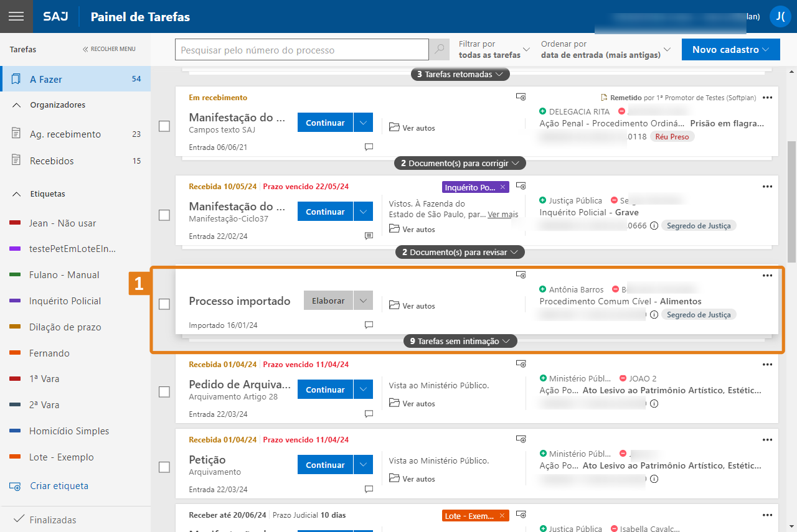
Task: Click info icon beside Segredo de Justiça in Inquérito Policial task
Action: (x=654, y=226)
